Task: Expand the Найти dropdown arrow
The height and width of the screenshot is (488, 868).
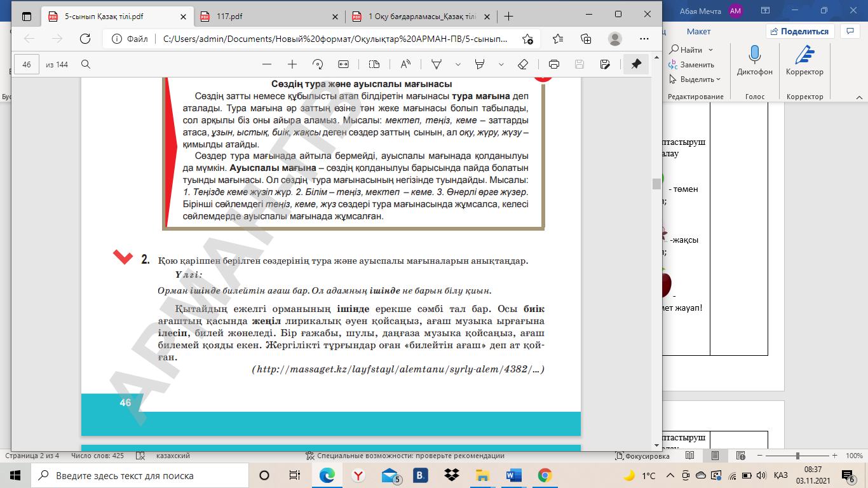Action: pyautogui.click(x=710, y=50)
